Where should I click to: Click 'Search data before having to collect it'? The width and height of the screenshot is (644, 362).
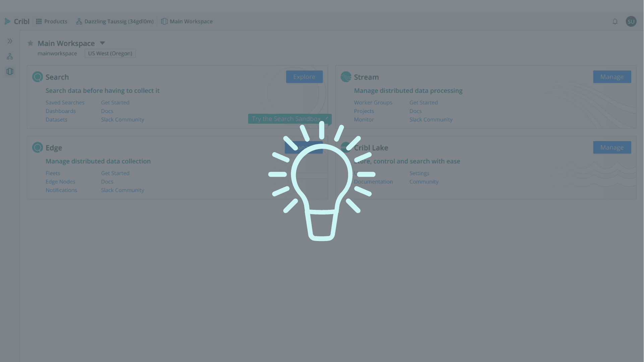[103, 90]
